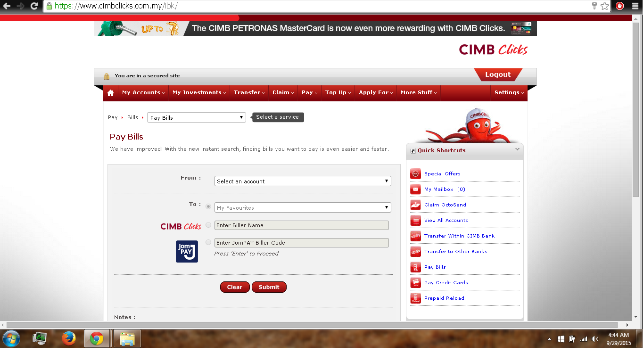Click the monitor program icon in taskbar
644x362 pixels.
pos(40,338)
